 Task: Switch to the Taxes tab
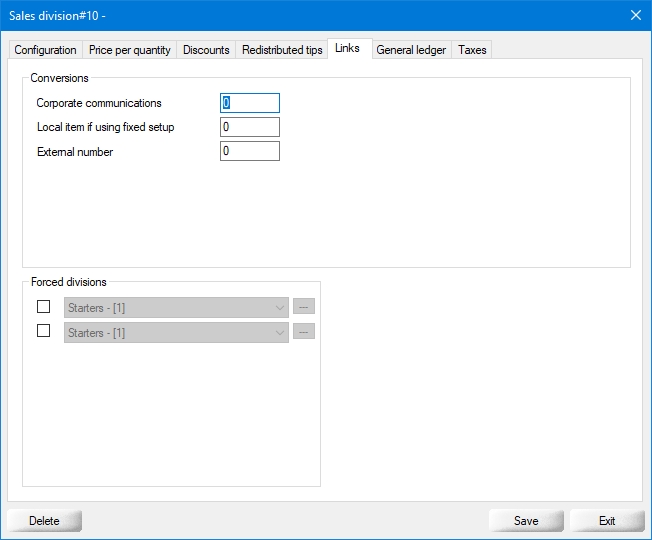pyautogui.click(x=472, y=50)
